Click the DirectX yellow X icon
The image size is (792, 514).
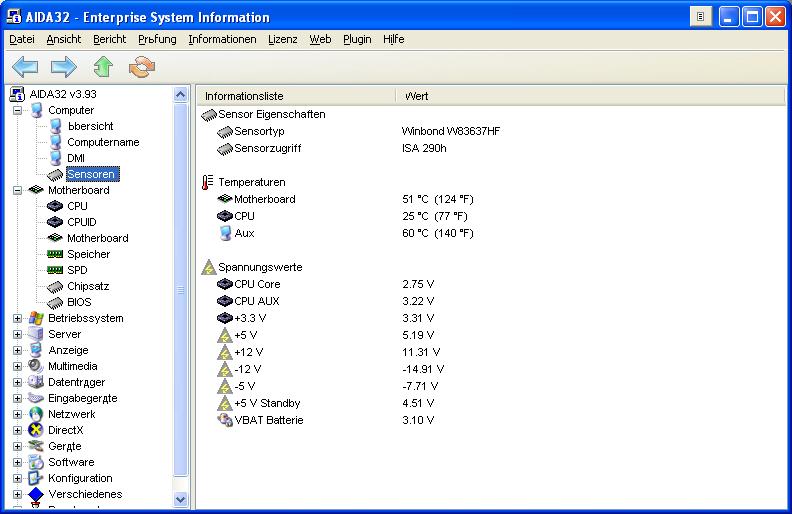(x=36, y=430)
